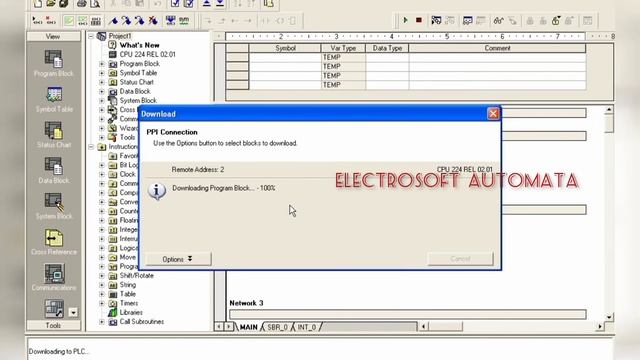Screen dimensions: 640x360
Task: Click the Compile checkmark toolbar icon
Action: (x=175, y=4)
